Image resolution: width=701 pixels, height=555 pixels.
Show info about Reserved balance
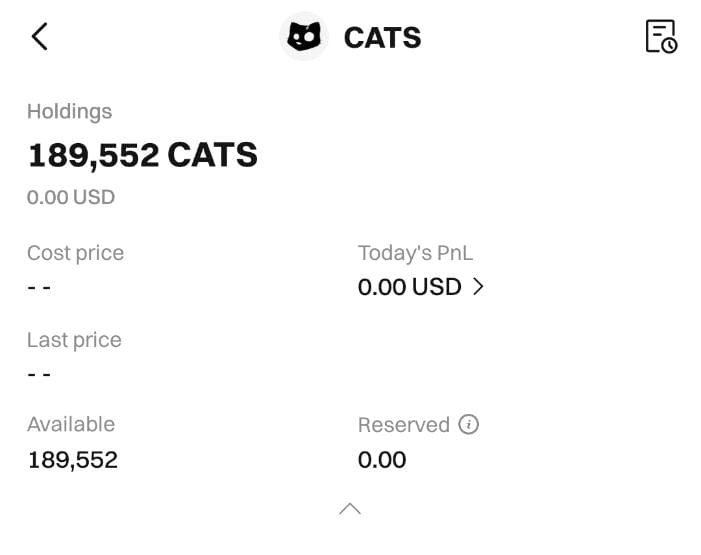click(469, 424)
